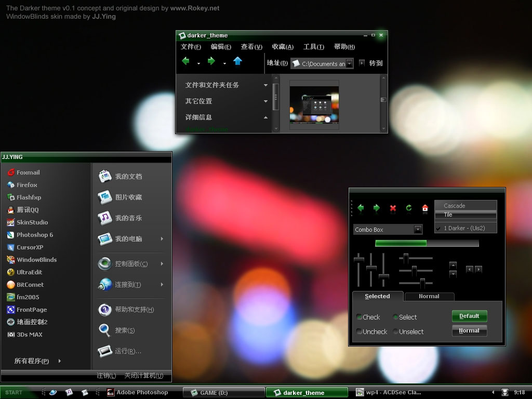Switch to the Normal tab

(x=429, y=297)
